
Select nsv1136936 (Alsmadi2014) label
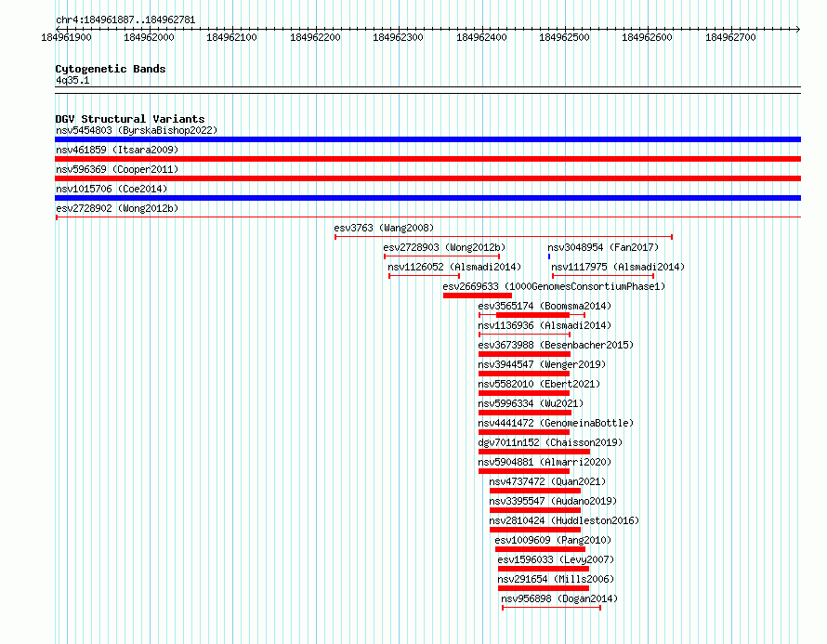pyautogui.click(x=545, y=325)
